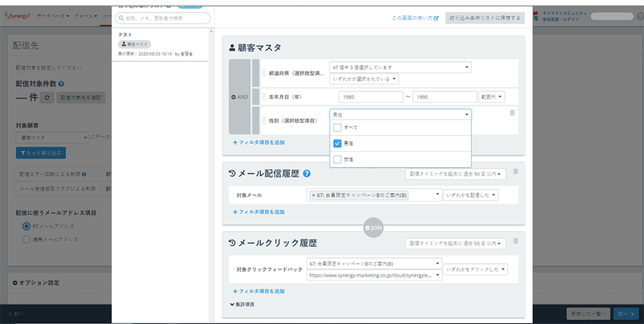Open the 対象クリックフィードバック mail select 67: 会員限定
Screen dimensions: 644x324
click(374, 264)
